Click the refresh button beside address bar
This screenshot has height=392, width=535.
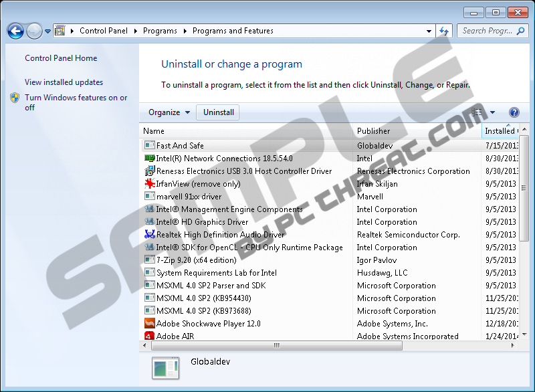pos(444,31)
